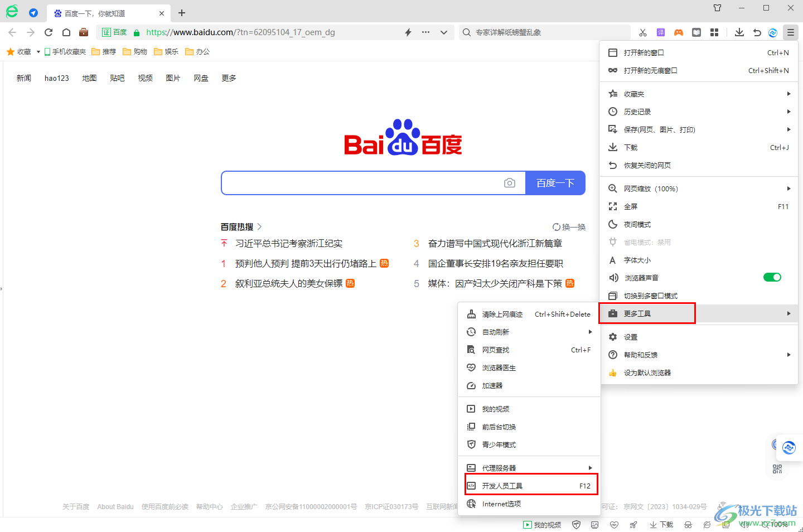Image resolution: width=803 pixels, height=532 pixels.
Task: Toggle the 浏览器声音 switch
Action: point(772,277)
